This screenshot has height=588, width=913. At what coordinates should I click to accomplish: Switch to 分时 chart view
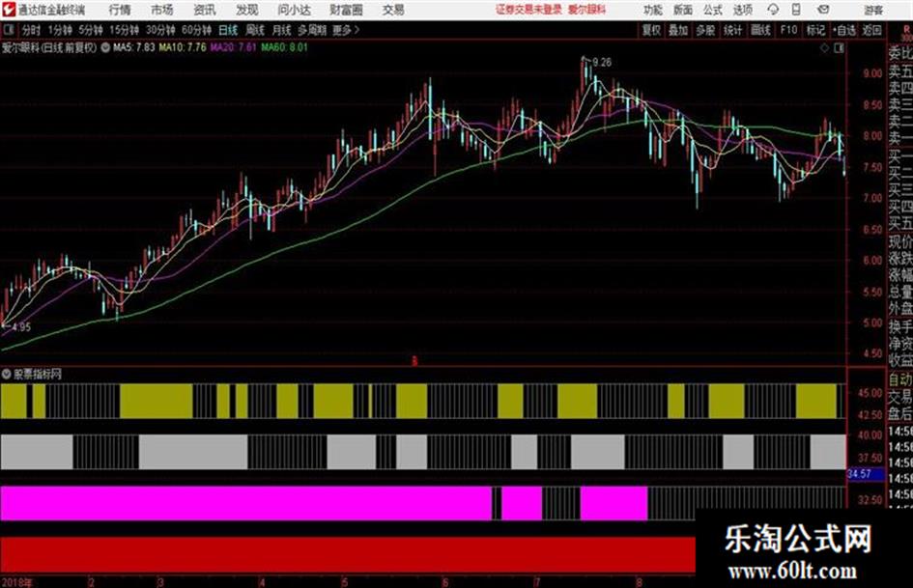(32, 30)
